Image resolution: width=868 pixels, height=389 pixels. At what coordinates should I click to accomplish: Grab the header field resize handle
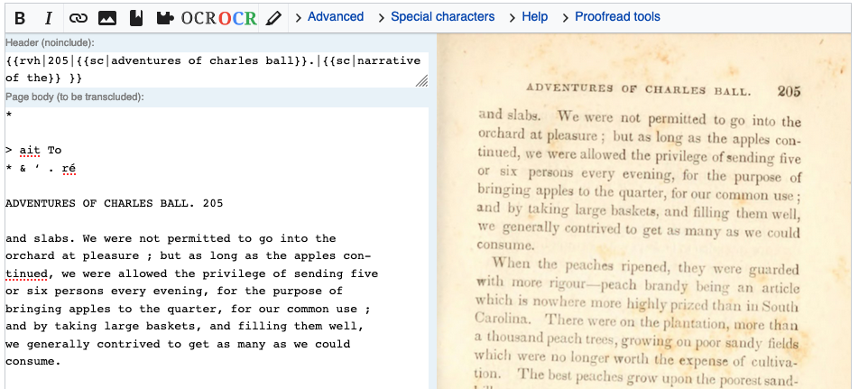tap(422, 81)
